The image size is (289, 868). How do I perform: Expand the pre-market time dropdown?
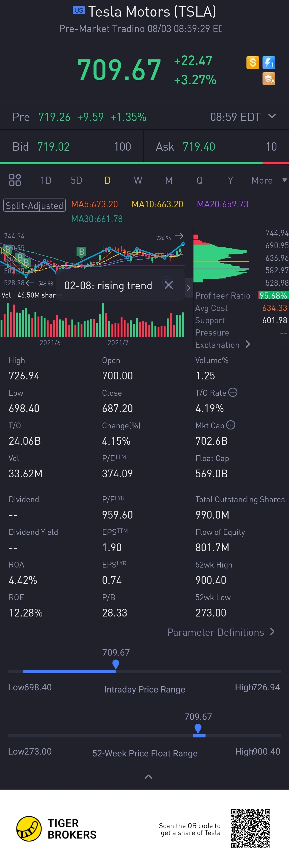pyautogui.click(x=272, y=116)
